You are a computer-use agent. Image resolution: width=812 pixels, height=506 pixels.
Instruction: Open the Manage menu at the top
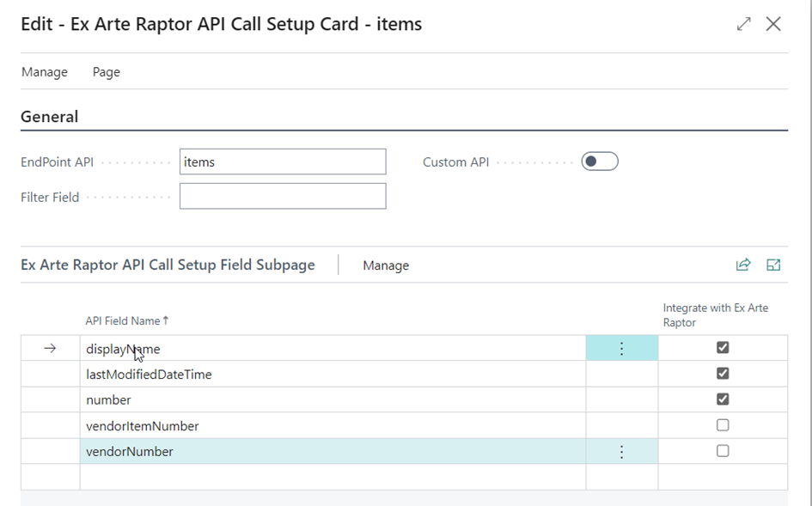(x=45, y=72)
